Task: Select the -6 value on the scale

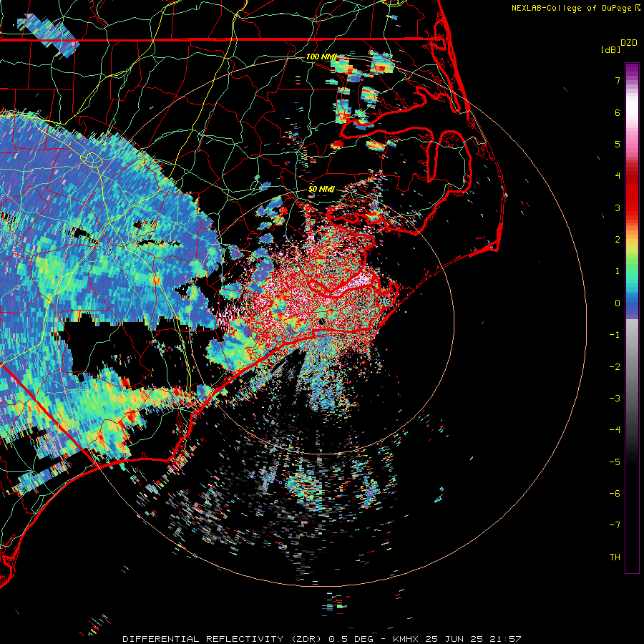Action: click(x=615, y=494)
